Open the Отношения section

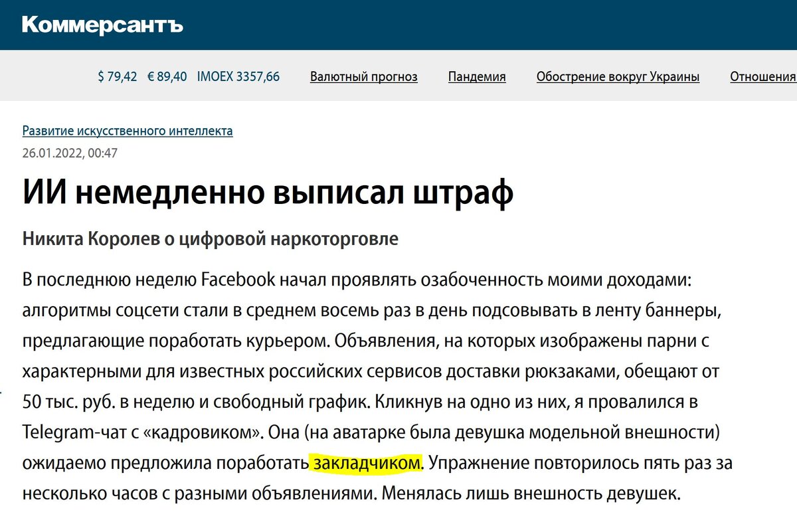tap(762, 76)
